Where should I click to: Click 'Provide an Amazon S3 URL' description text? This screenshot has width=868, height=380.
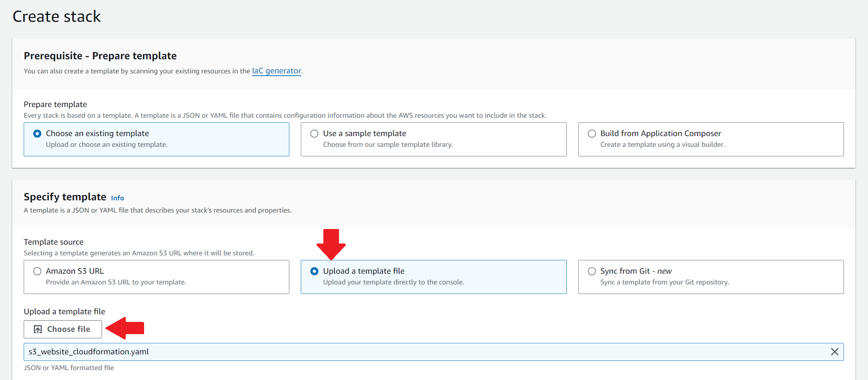click(x=116, y=283)
